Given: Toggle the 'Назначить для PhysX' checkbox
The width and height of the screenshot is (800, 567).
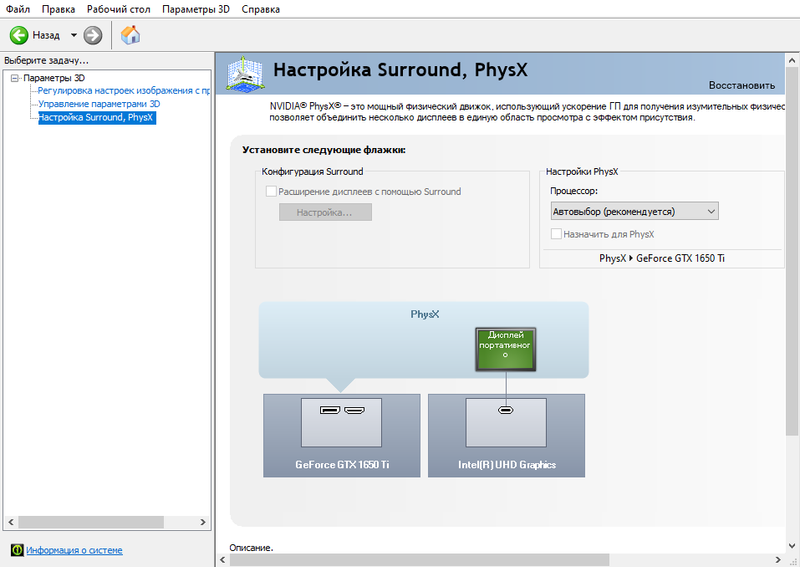Looking at the screenshot, I should (557, 234).
